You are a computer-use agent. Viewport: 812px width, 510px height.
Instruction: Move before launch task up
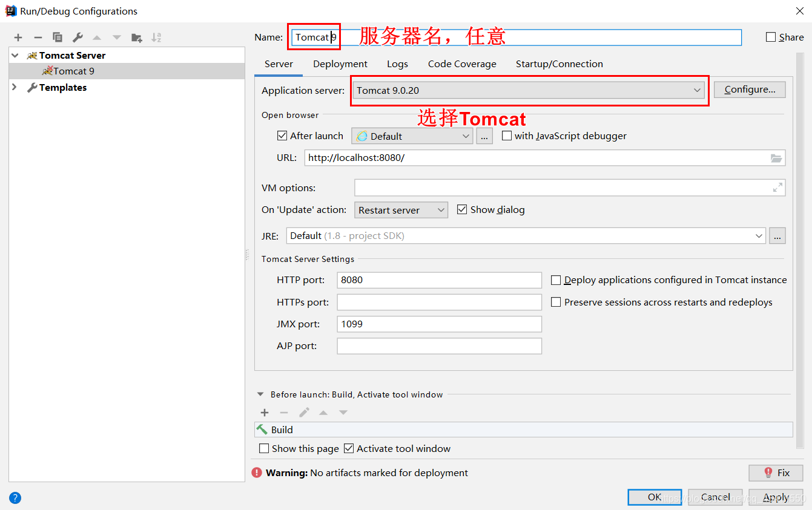point(323,413)
